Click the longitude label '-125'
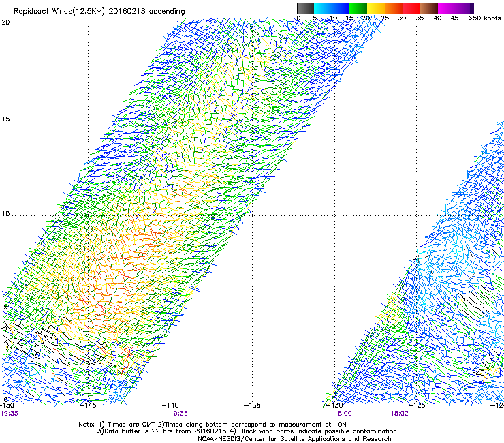 417,405
